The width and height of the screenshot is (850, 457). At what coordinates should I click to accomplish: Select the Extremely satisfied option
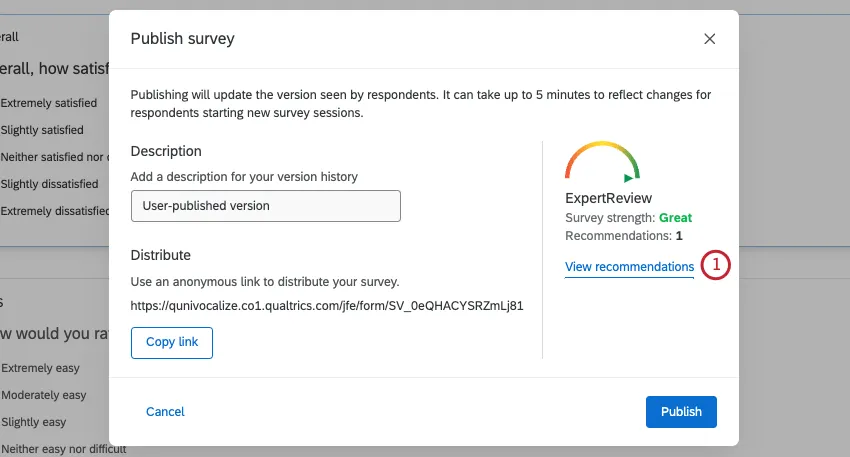pos(49,103)
